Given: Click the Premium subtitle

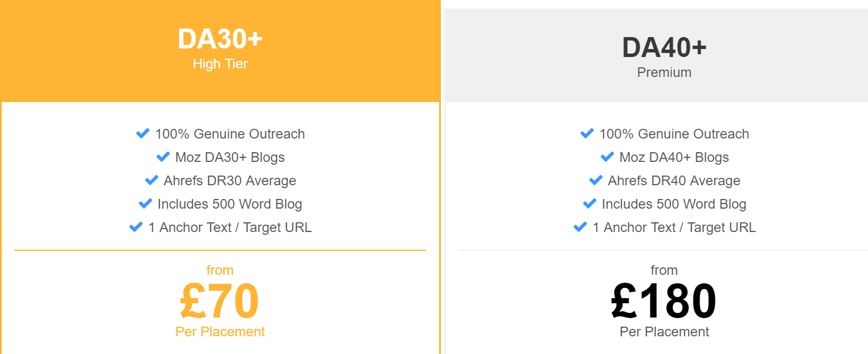Looking at the screenshot, I should tap(664, 72).
